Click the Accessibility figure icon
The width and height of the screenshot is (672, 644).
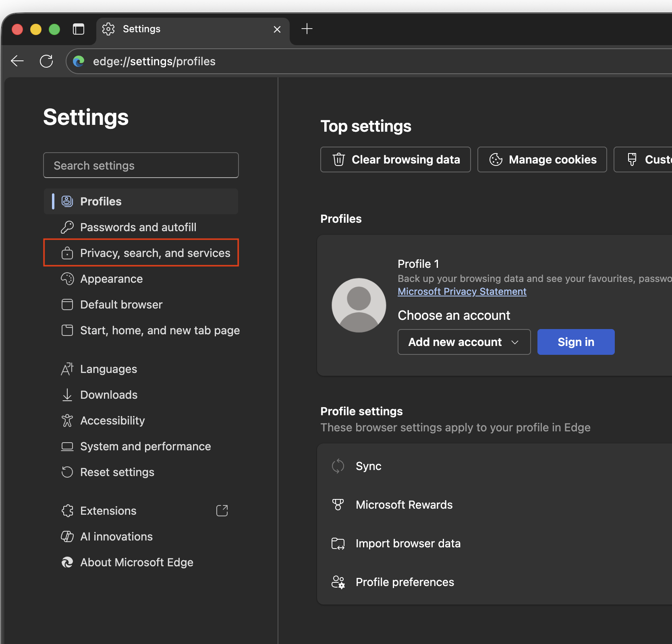pyautogui.click(x=67, y=420)
